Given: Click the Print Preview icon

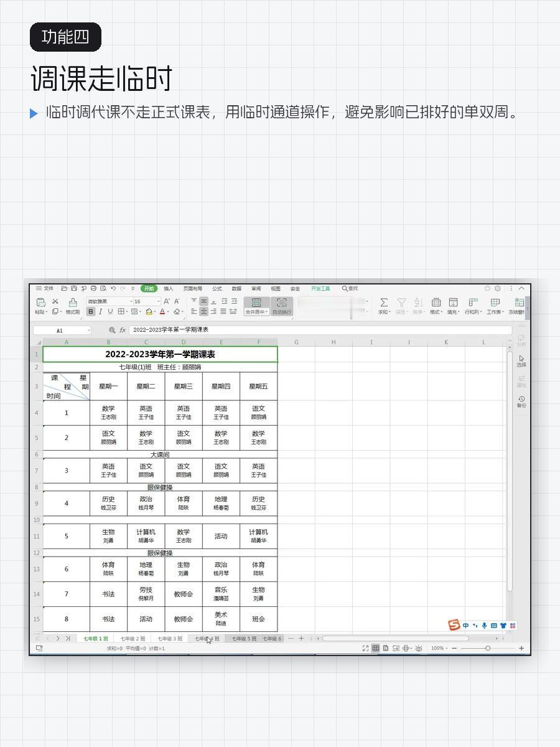Looking at the screenshot, I should coord(103,288).
